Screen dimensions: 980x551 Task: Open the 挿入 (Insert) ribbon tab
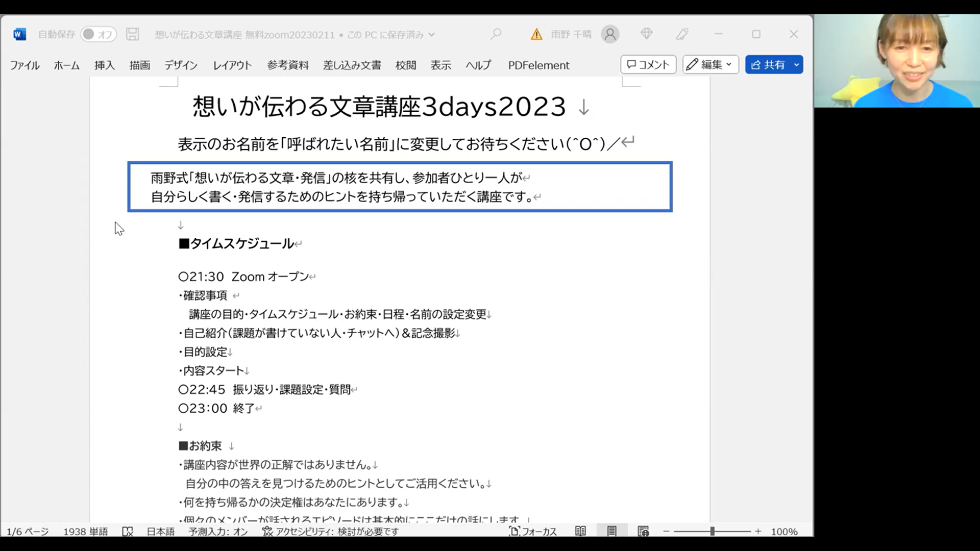104,65
